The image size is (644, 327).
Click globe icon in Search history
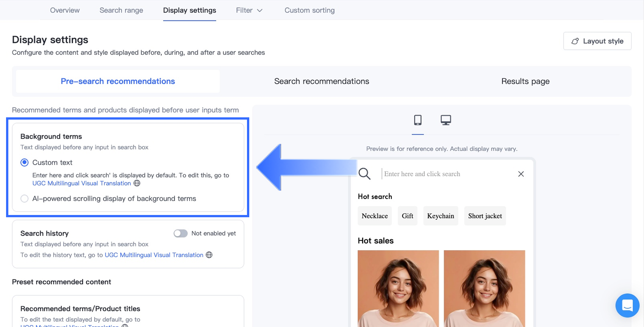pos(209,255)
